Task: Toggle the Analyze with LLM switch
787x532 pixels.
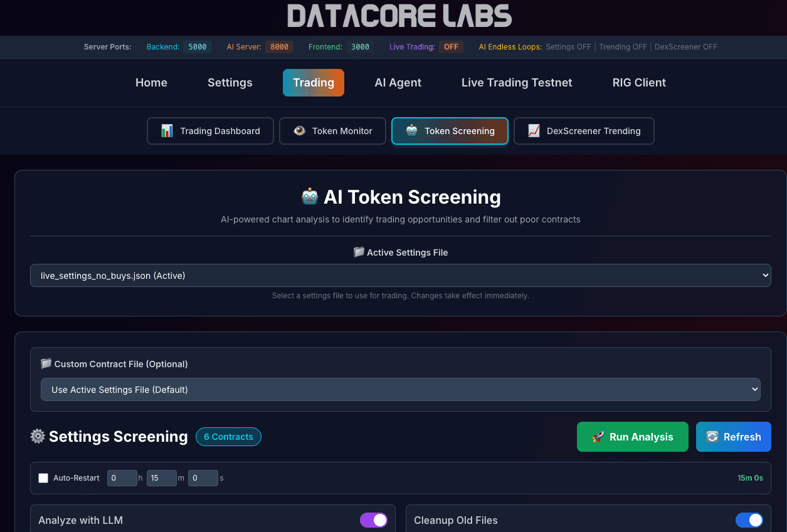Action: coord(374,520)
